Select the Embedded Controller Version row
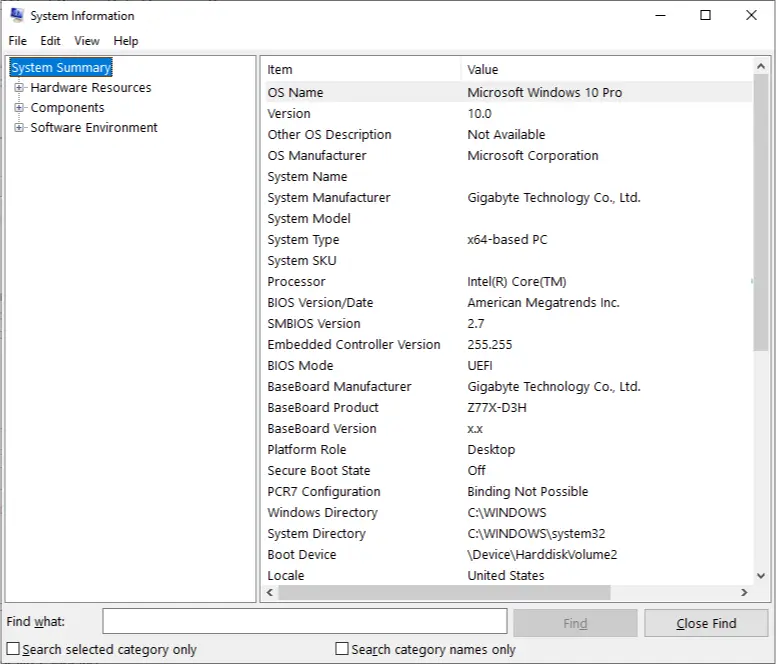This screenshot has width=776, height=664. pyautogui.click(x=507, y=344)
